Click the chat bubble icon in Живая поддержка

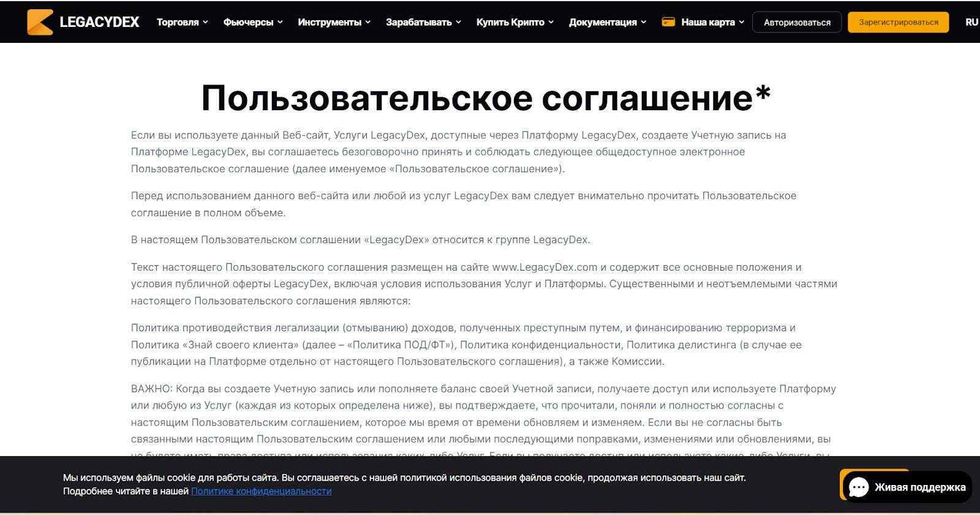(x=859, y=487)
